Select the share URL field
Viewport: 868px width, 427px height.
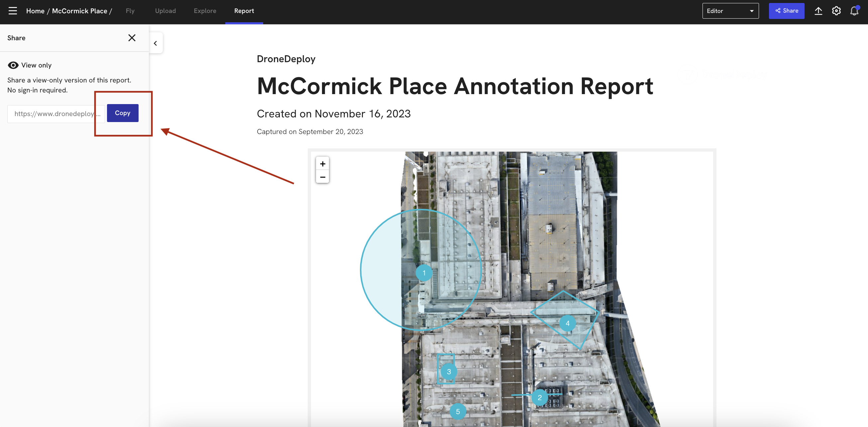point(56,114)
